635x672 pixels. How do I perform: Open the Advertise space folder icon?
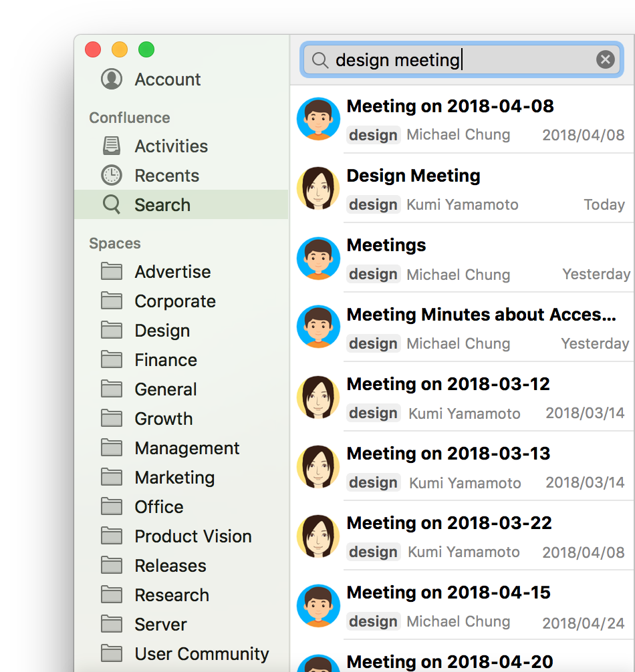(x=112, y=271)
